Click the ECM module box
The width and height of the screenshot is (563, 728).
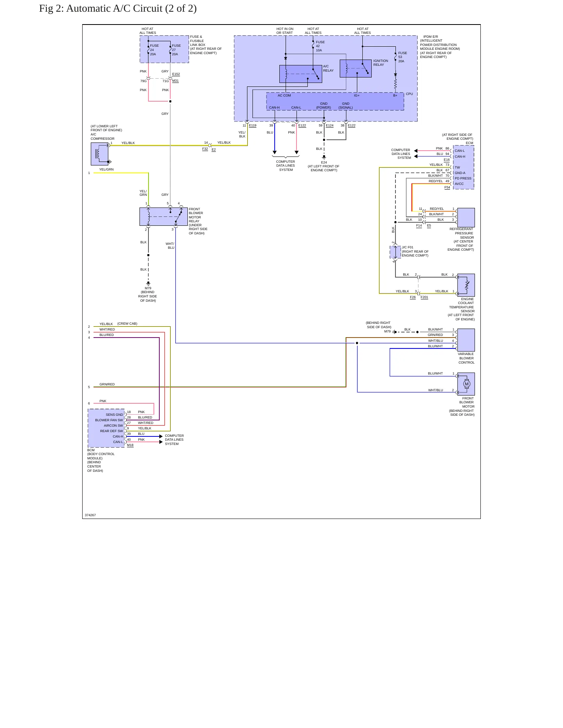pos(464,167)
